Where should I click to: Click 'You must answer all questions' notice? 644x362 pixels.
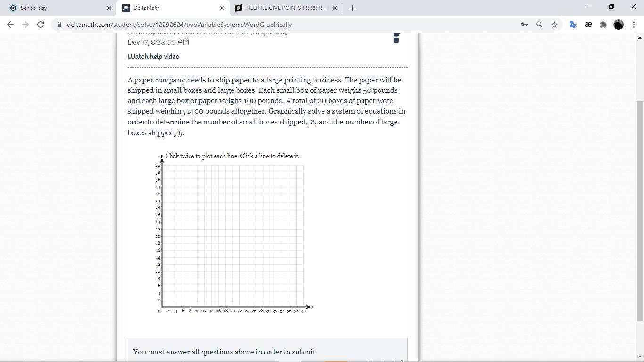225,352
